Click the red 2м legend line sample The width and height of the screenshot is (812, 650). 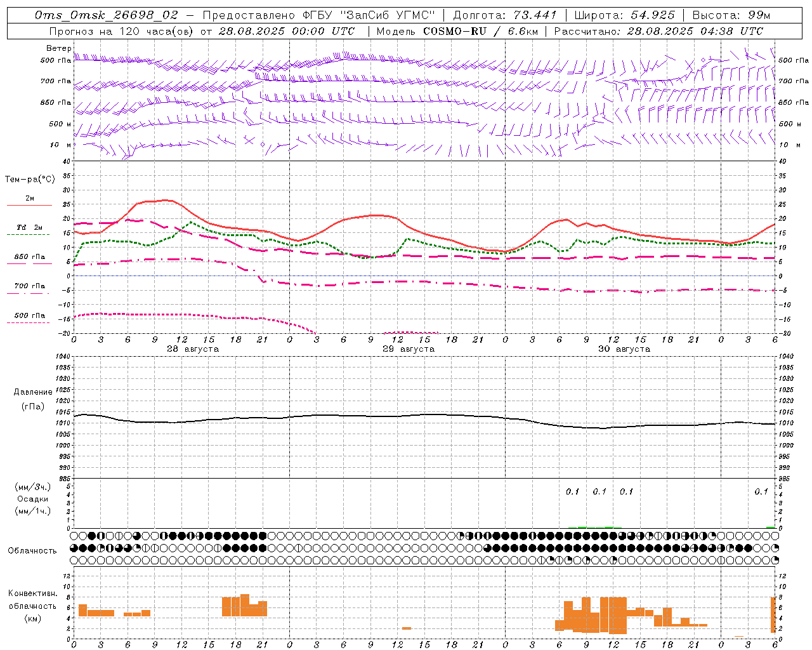[29, 206]
